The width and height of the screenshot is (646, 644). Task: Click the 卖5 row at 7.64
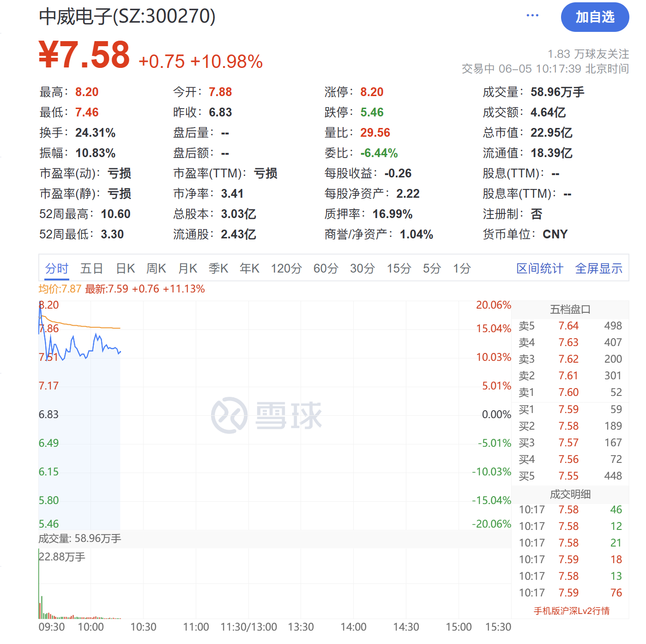click(570, 326)
